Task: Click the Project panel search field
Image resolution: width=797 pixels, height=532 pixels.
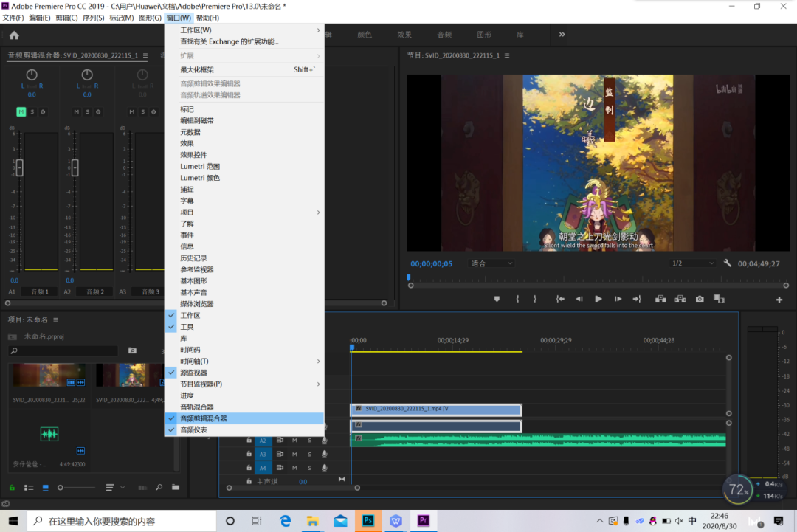Action: pos(64,350)
